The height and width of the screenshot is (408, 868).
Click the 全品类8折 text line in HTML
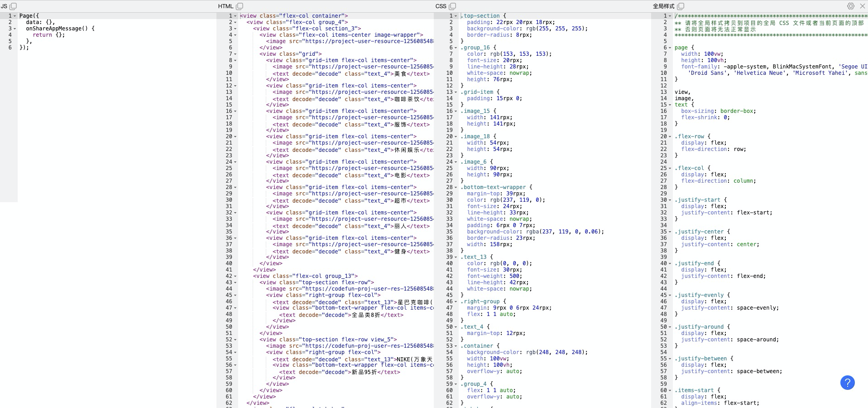(341, 315)
